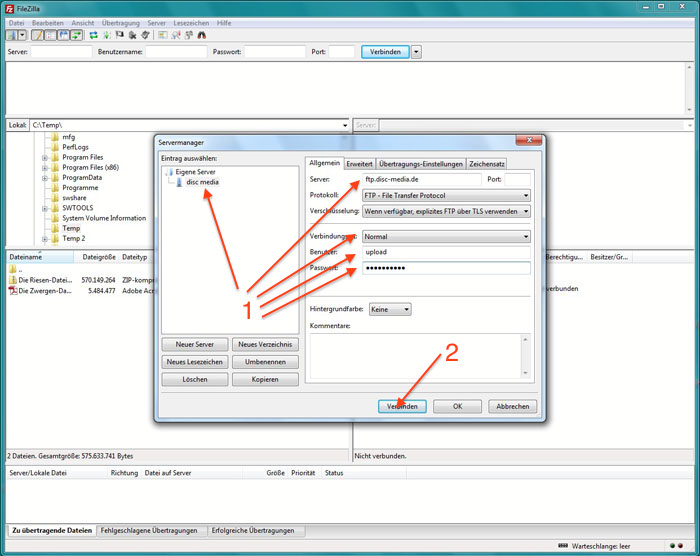Expand the ProgramData tree node
This screenshot has height=556, width=700.
click(45, 178)
